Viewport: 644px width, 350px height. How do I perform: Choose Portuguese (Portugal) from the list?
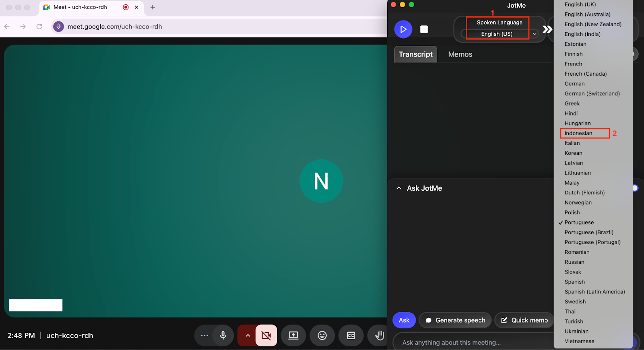pyautogui.click(x=592, y=242)
